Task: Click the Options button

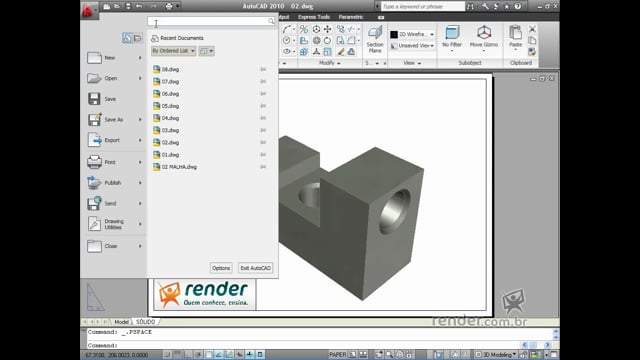Action: (221, 268)
